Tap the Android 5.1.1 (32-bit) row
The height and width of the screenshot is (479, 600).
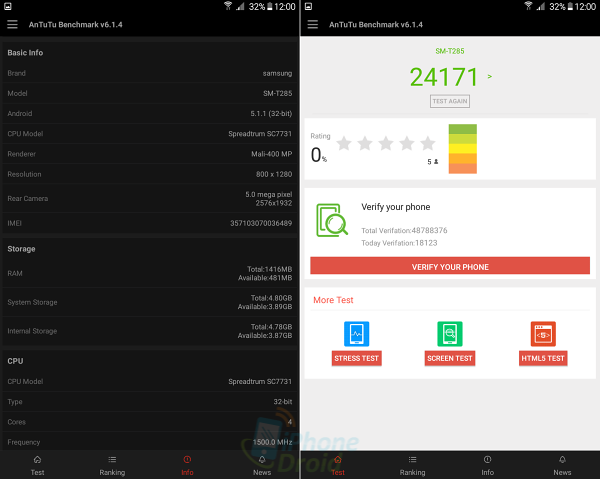[x=150, y=114]
